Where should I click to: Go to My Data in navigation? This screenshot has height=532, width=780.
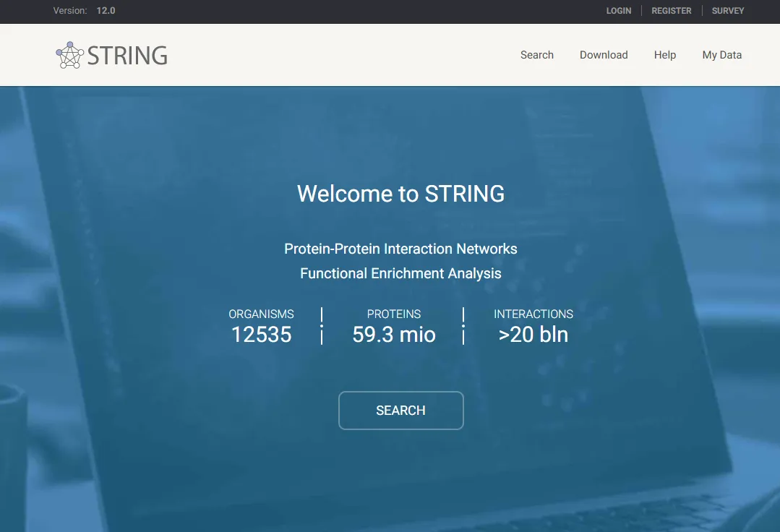(x=721, y=55)
